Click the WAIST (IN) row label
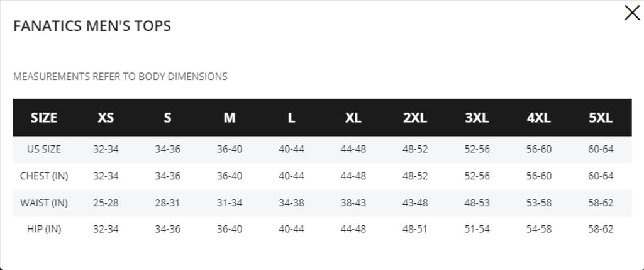 [44, 203]
